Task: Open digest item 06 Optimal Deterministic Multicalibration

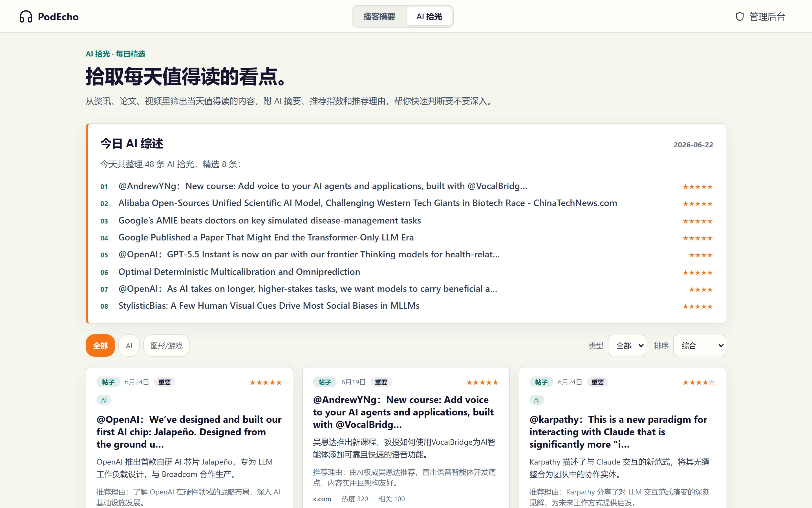Action: pos(239,271)
